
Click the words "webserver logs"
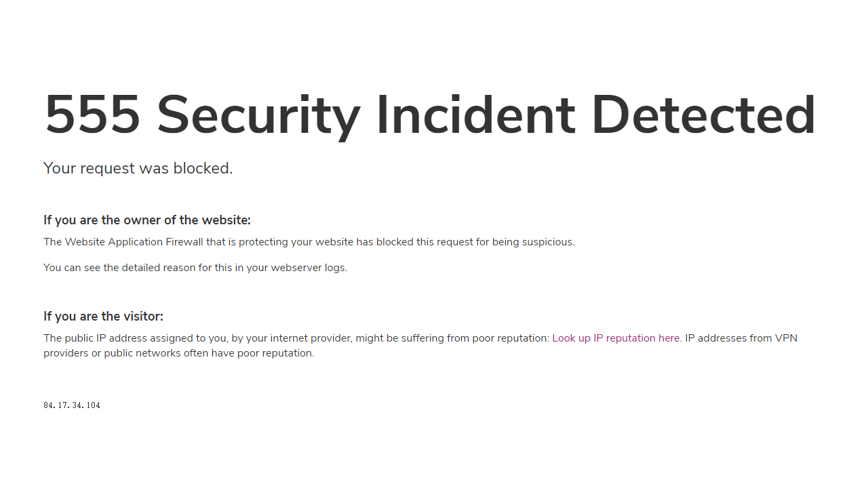[308, 268]
